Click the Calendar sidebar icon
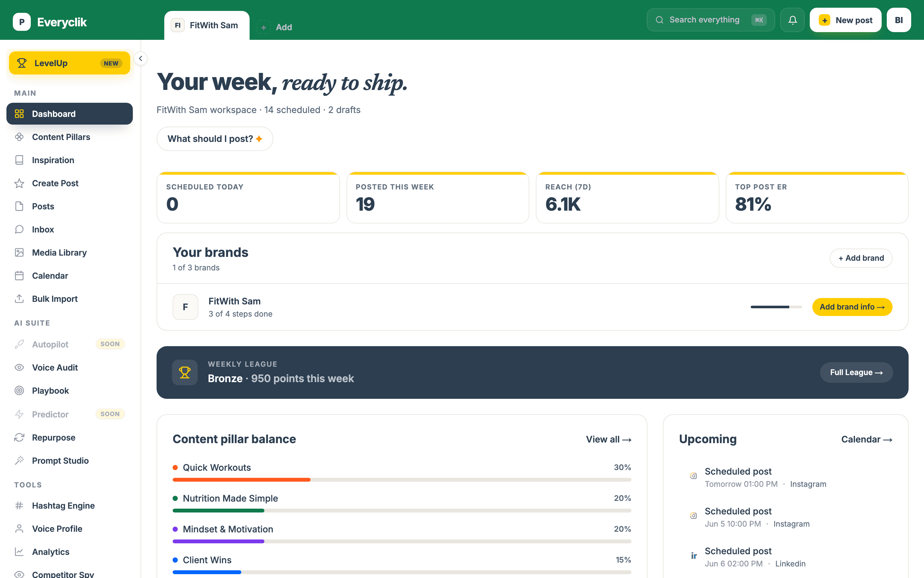Image resolution: width=924 pixels, height=578 pixels. point(19,276)
